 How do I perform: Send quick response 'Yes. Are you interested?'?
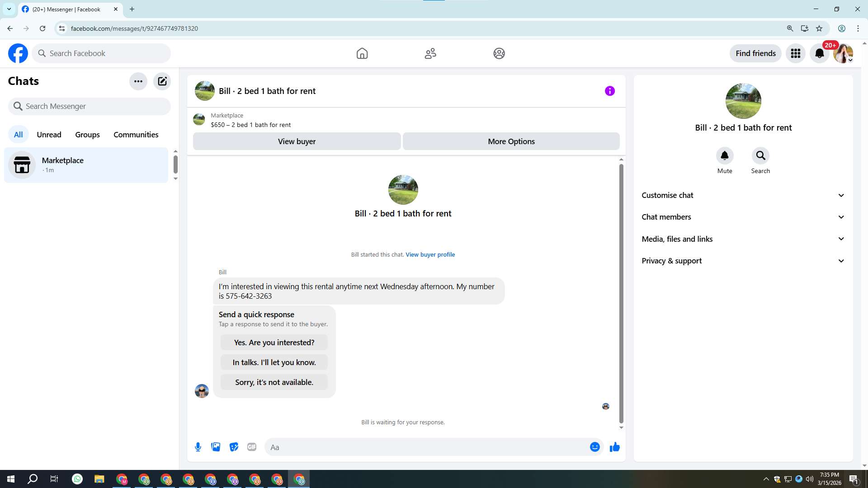click(274, 343)
